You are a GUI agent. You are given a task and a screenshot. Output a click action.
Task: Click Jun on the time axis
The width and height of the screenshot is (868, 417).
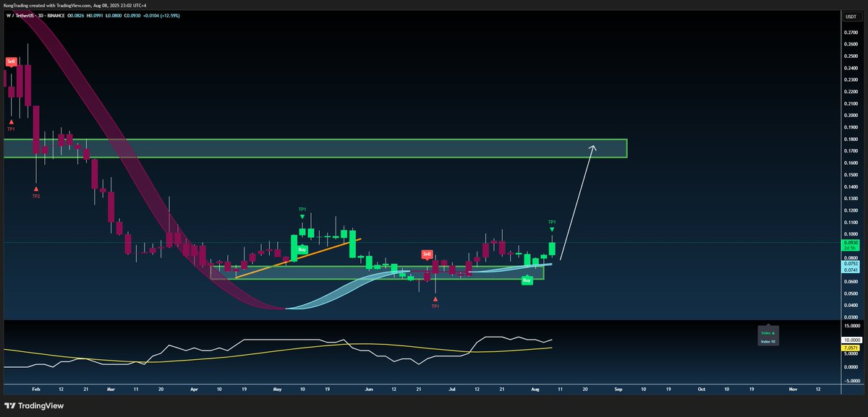[368, 388]
